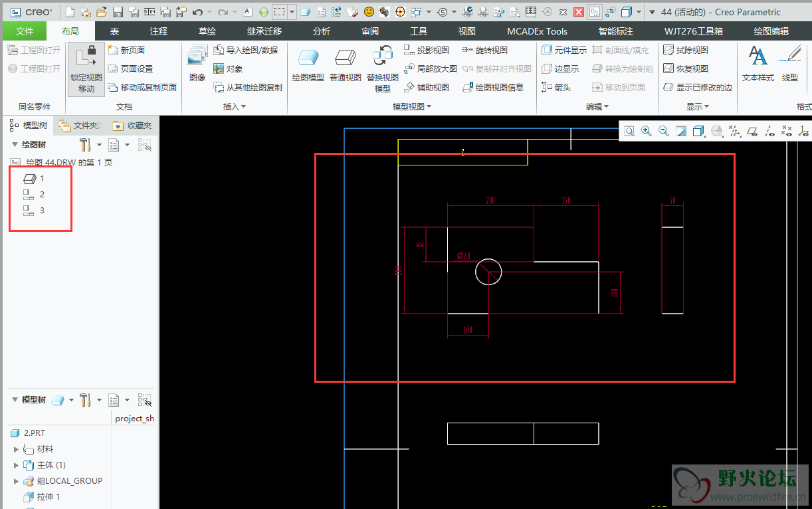
Task: Select view item 2 in drawing tree
Action: 42,194
